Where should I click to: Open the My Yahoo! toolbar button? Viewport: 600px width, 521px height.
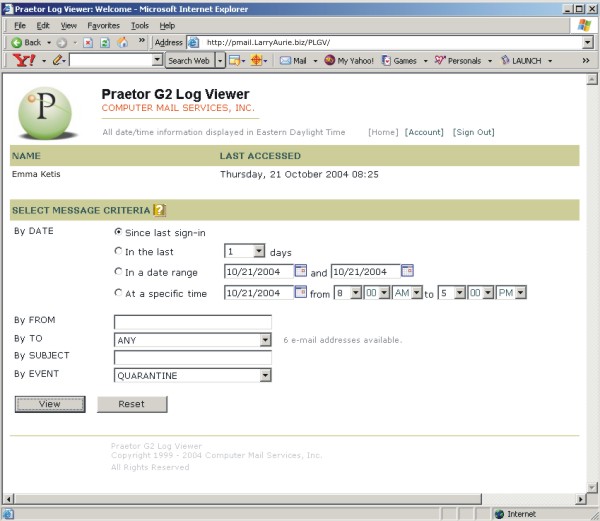coord(349,60)
